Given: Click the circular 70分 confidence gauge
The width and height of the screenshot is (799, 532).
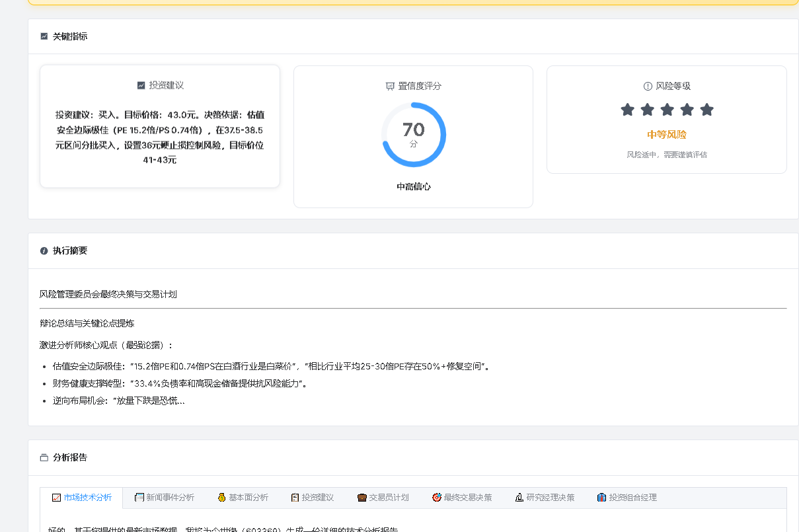Looking at the screenshot, I should point(414,134).
